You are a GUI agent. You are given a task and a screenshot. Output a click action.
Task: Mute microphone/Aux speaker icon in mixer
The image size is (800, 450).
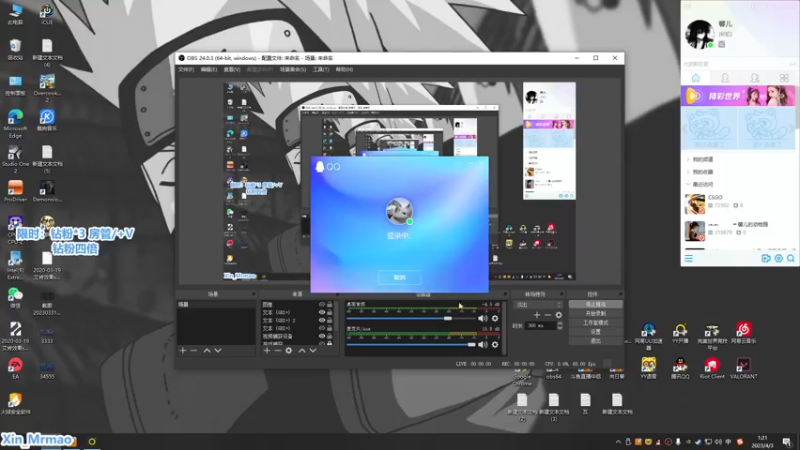coord(483,344)
